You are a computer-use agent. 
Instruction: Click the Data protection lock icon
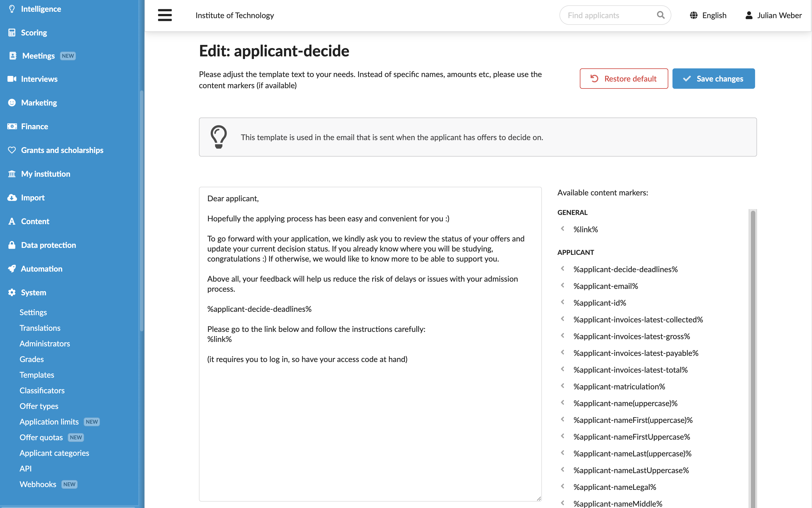[x=12, y=245]
